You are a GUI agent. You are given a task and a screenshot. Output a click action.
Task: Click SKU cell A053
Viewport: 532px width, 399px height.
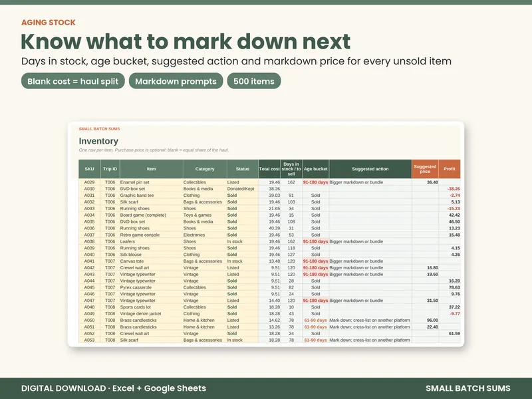(90, 340)
